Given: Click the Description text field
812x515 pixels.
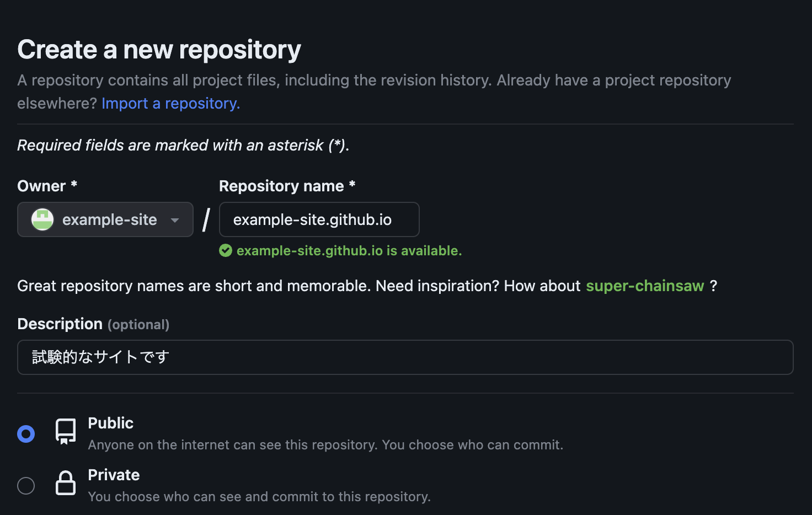Looking at the screenshot, I should tap(405, 357).
